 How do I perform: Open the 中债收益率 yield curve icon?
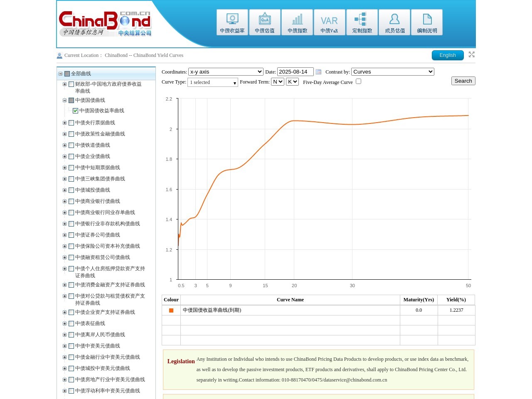coord(232,22)
